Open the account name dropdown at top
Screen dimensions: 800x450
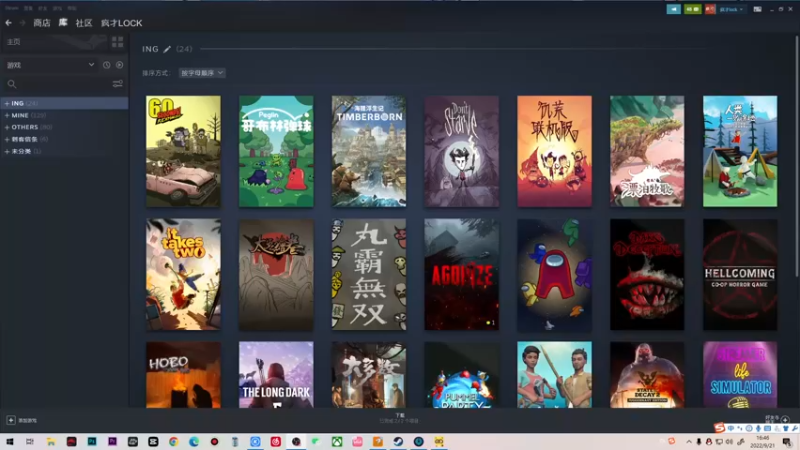tap(732, 9)
